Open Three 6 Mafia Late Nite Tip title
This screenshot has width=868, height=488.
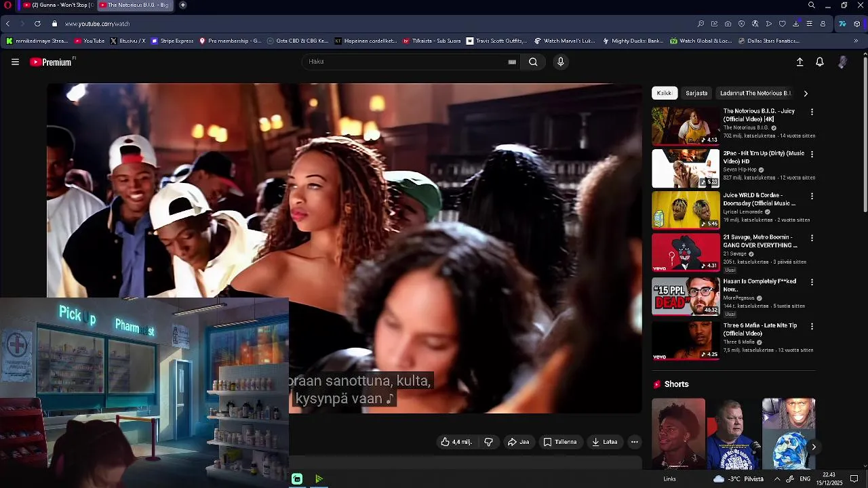[x=759, y=329]
